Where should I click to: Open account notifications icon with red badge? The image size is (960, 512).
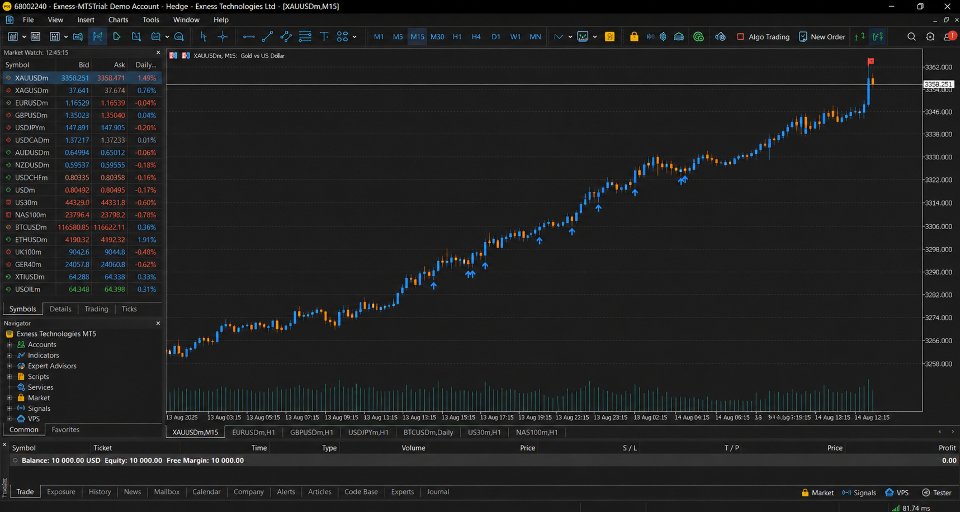[949, 37]
